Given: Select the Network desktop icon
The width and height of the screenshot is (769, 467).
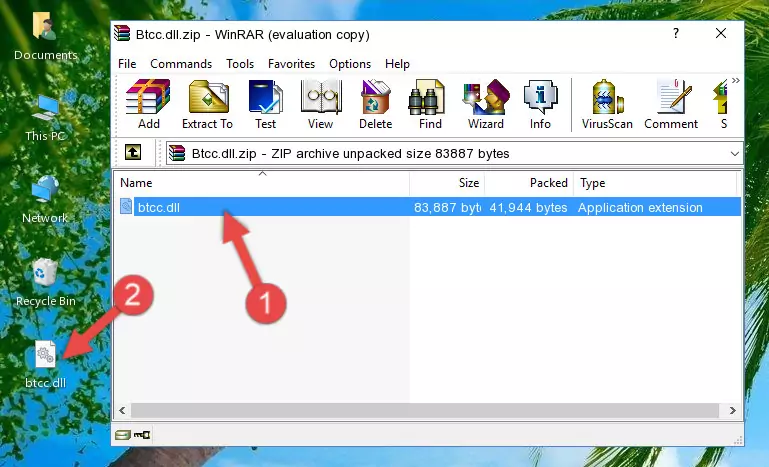Looking at the screenshot, I should (x=45, y=200).
